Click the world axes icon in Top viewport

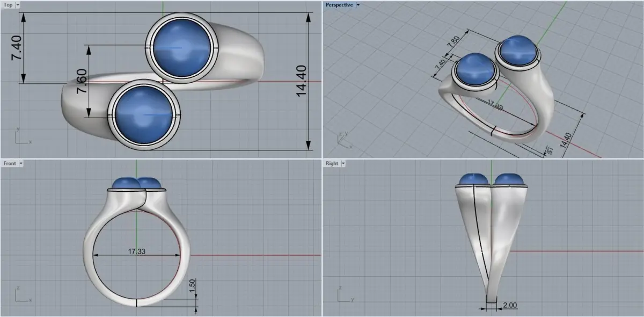pyautogui.click(x=23, y=136)
